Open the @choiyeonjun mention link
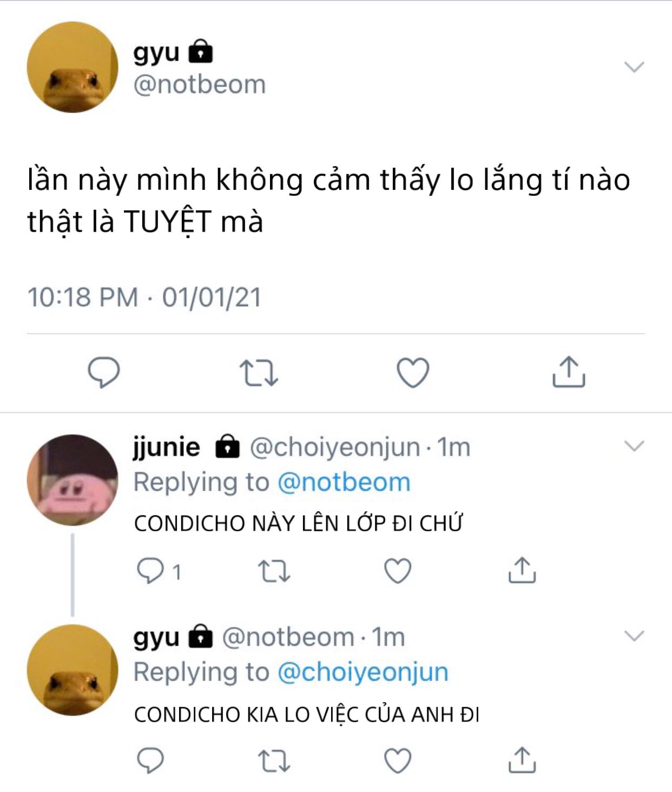The width and height of the screenshot is (672, 792). (363, 672)
